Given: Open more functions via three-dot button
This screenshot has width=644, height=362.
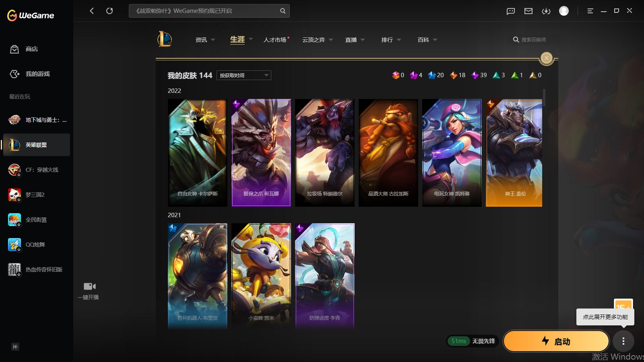Looking at the screenshot, I should click(x=623, y=341).
